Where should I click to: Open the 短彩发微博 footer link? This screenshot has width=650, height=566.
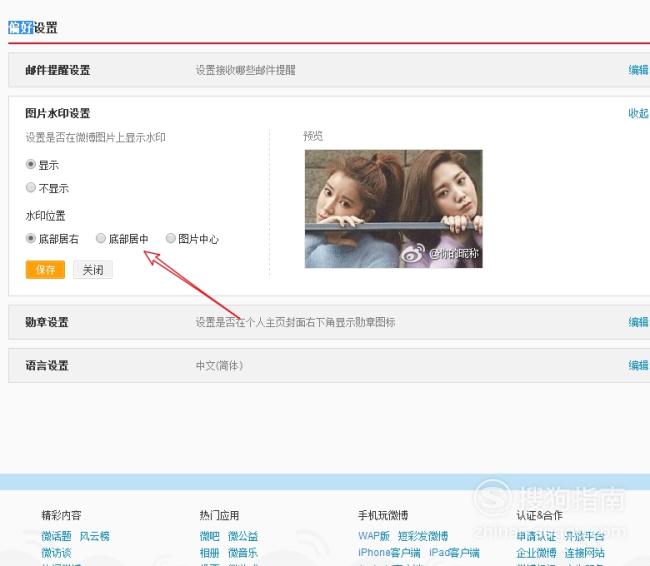[423, 536]
